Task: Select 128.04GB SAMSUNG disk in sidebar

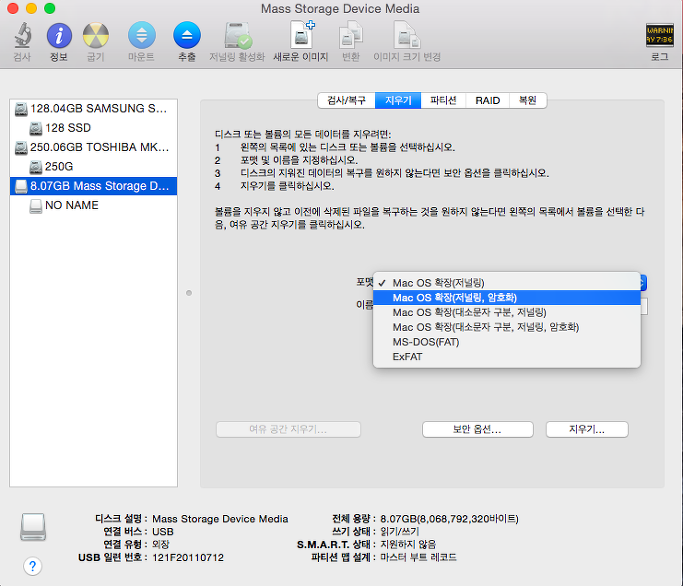Action: pos(93,108)
